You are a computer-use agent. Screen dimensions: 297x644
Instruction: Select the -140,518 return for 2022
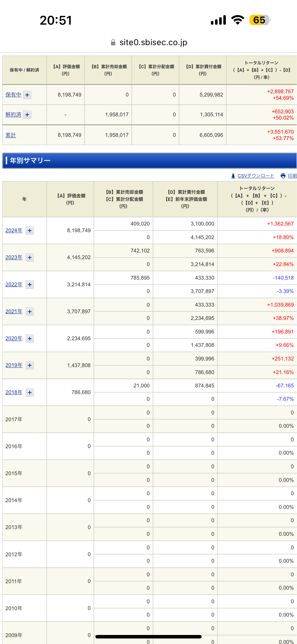coord(283,278)
